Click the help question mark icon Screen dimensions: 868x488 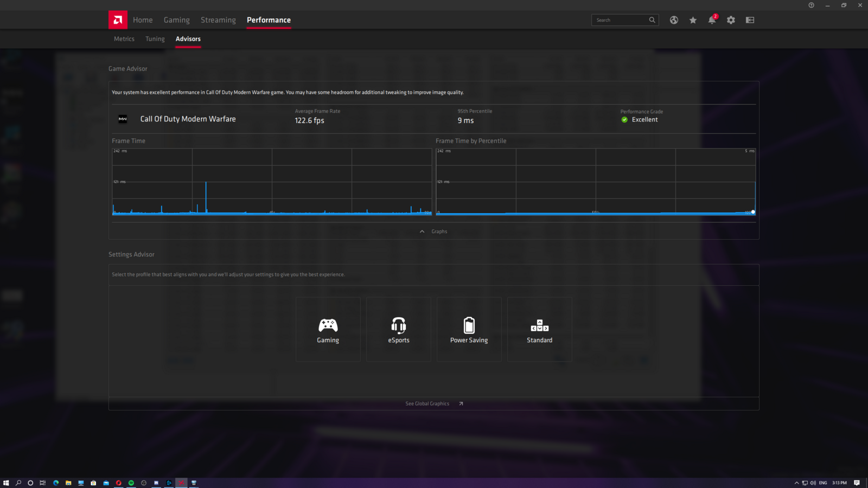811,5
